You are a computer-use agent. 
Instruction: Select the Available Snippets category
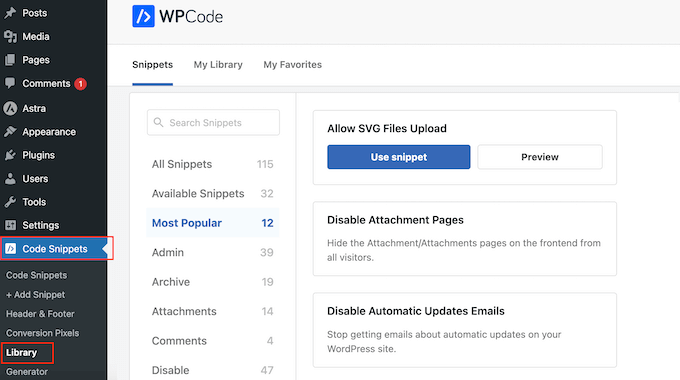tap(212, 193)
